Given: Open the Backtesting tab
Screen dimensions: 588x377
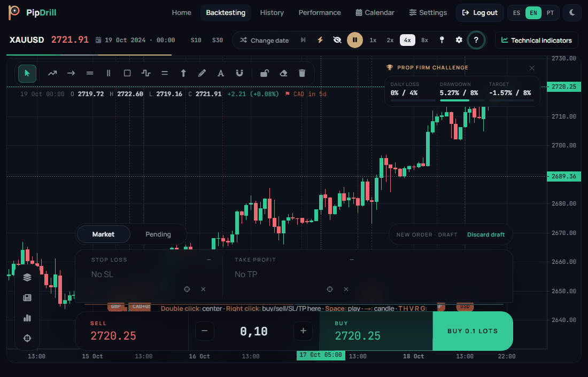Looking at the screenshot, I should (226, 13).
